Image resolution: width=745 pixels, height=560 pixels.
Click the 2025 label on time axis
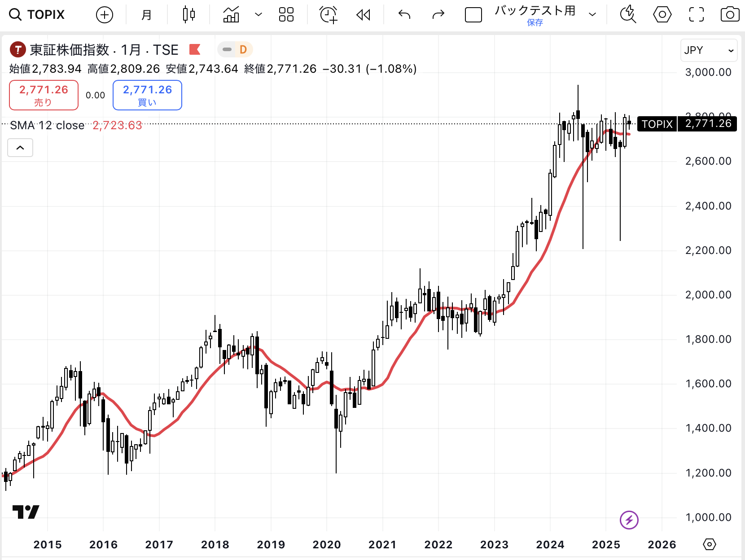[606, 545]
